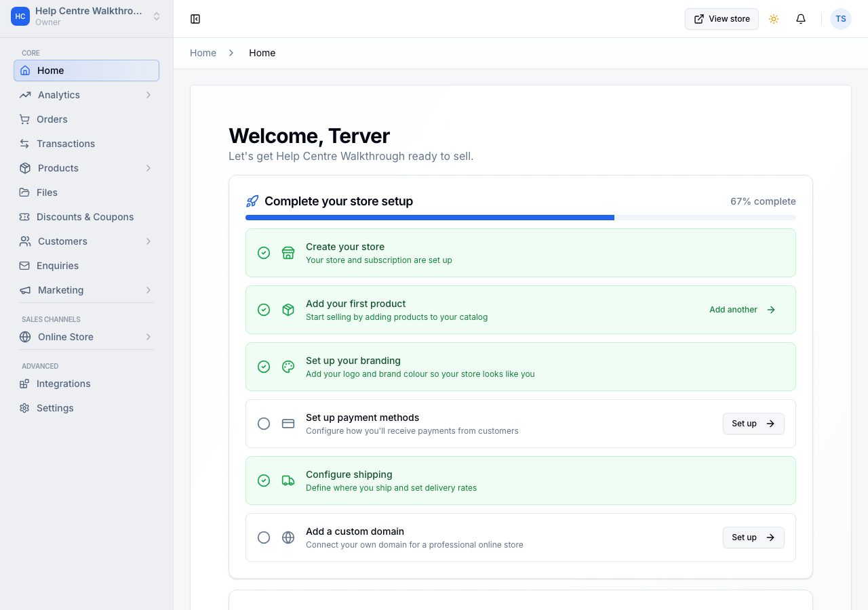Open the store switcher chevrons

(157, 16)
